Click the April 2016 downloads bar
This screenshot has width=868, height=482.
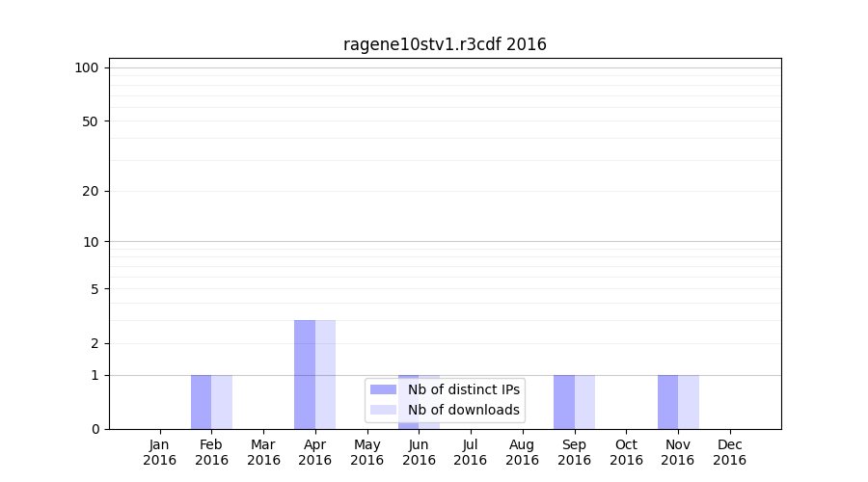(325, 374)
